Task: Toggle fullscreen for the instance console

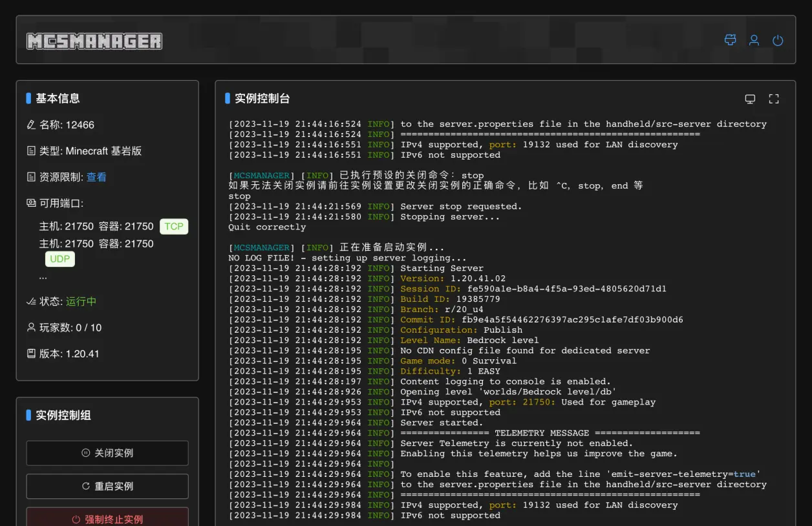Action: pos(774,99)
